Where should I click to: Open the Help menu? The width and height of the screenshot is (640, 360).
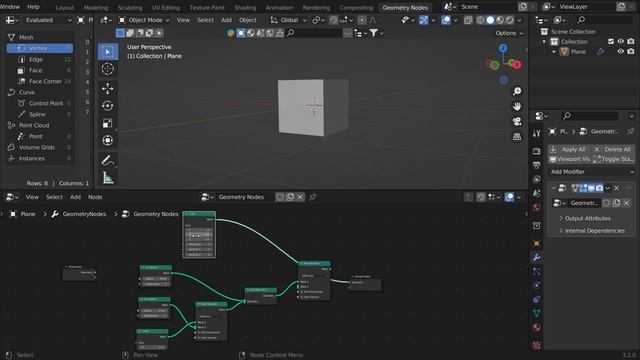coord(33,7)
